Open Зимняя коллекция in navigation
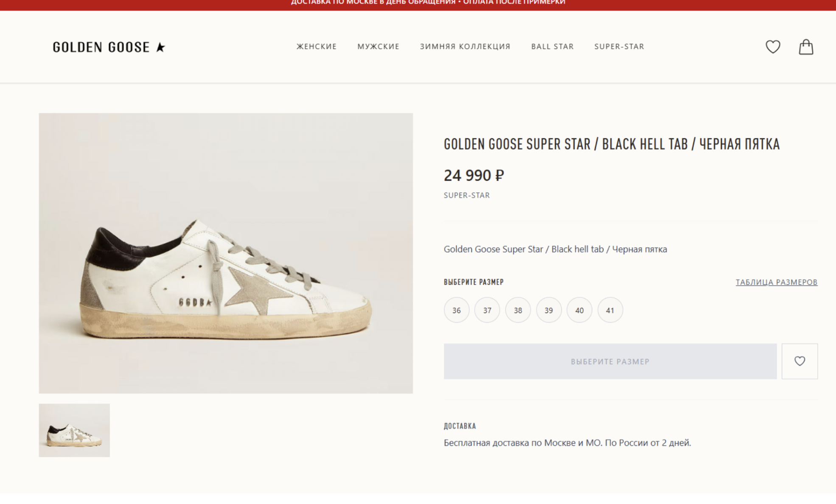This screenshot has width=836, height=504. click(x=465, y=47)
